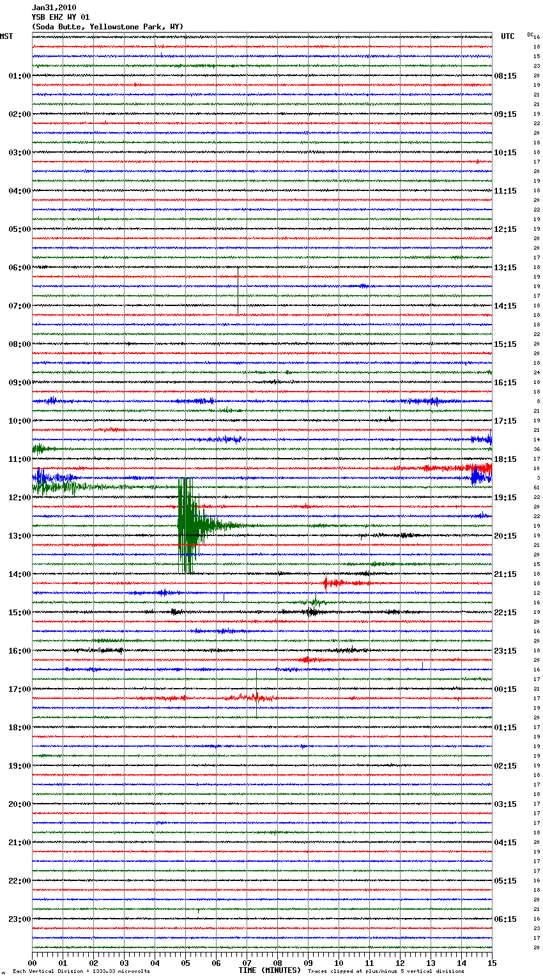Image resolution: width=543 pixels, height=980 pixels.
Task: Click the 'TIME (MINUTES)' axis title
Action: 270,970
